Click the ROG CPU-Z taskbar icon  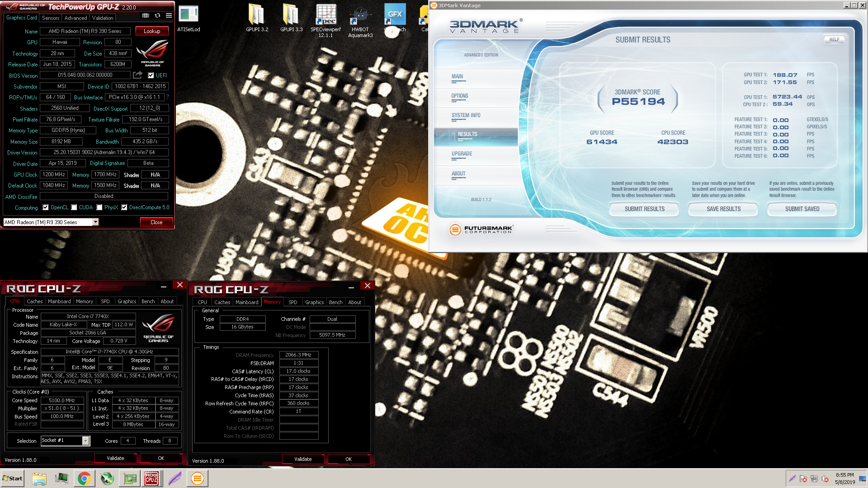151,479
